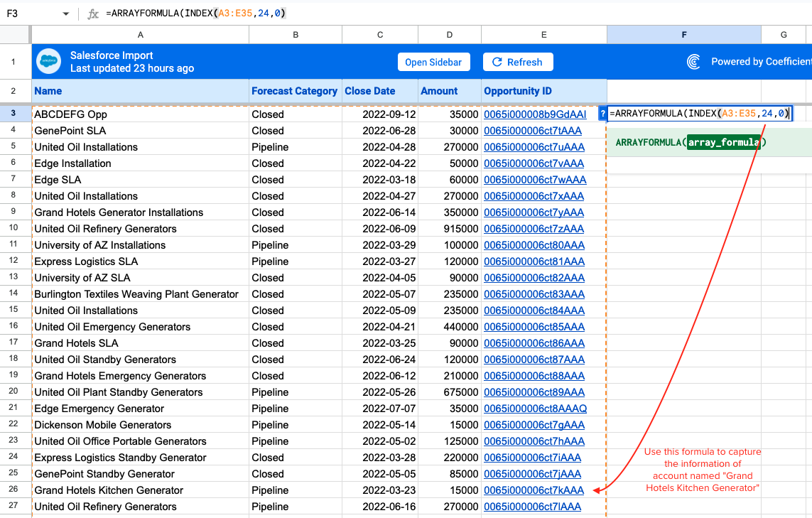Select the amount cell 675000
The width and height of the screenshot is (812, 518).
click(x=450, y=392)
